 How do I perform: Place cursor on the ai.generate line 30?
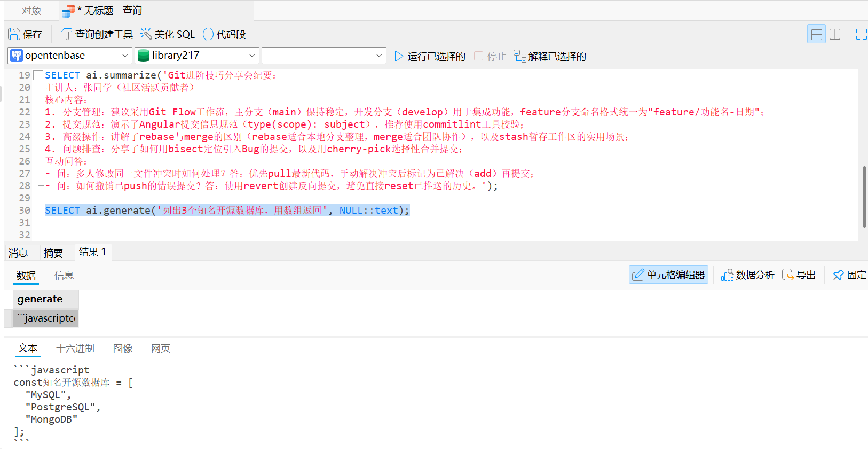tap(227, 211)
